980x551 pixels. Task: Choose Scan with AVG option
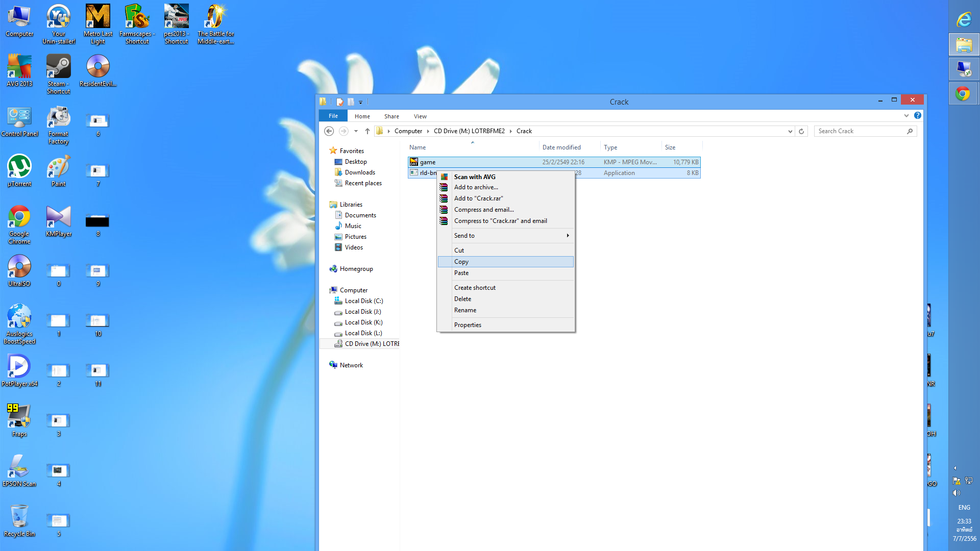pyautogui.click(x=475, y=177)
